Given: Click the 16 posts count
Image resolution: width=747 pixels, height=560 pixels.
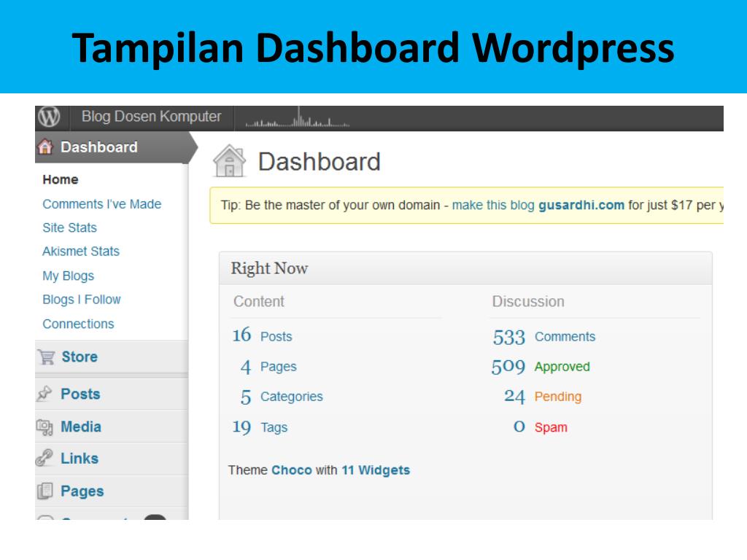Looking at the screenshot, I should [241, 335].
